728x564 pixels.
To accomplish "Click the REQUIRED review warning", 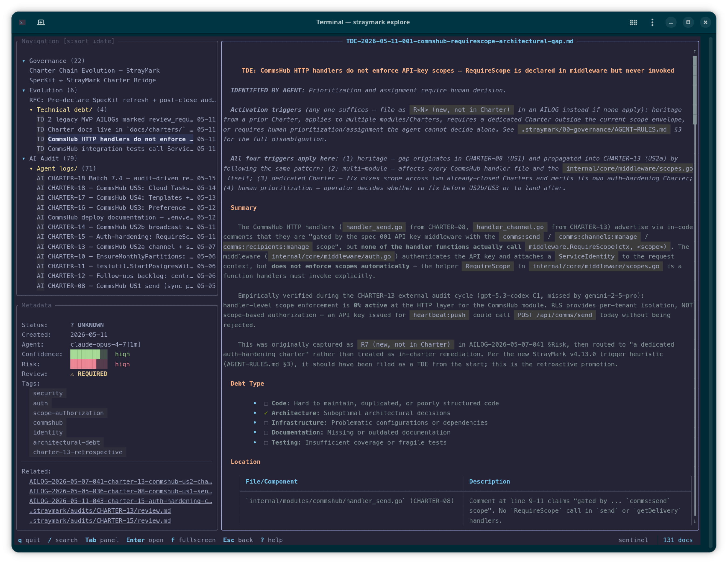I will pos(89,374).
